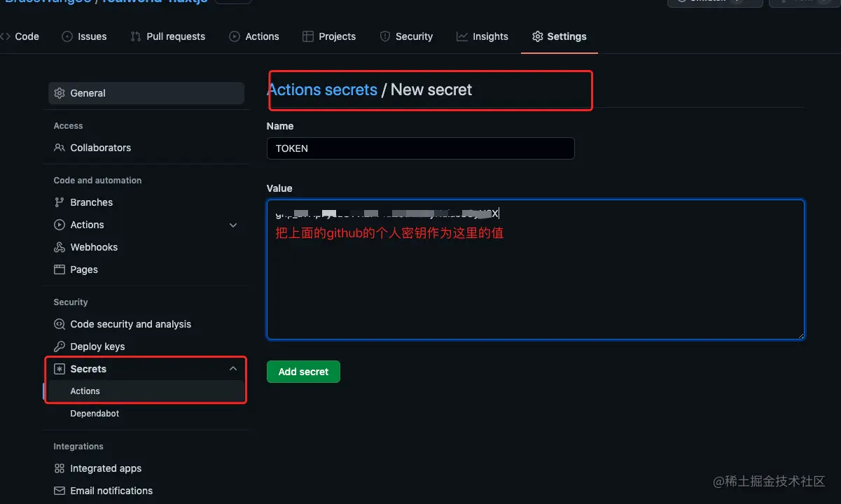Click the Pull requests branch icon
This screenshot has width=841, height=504.
click(x=136, y=36)
